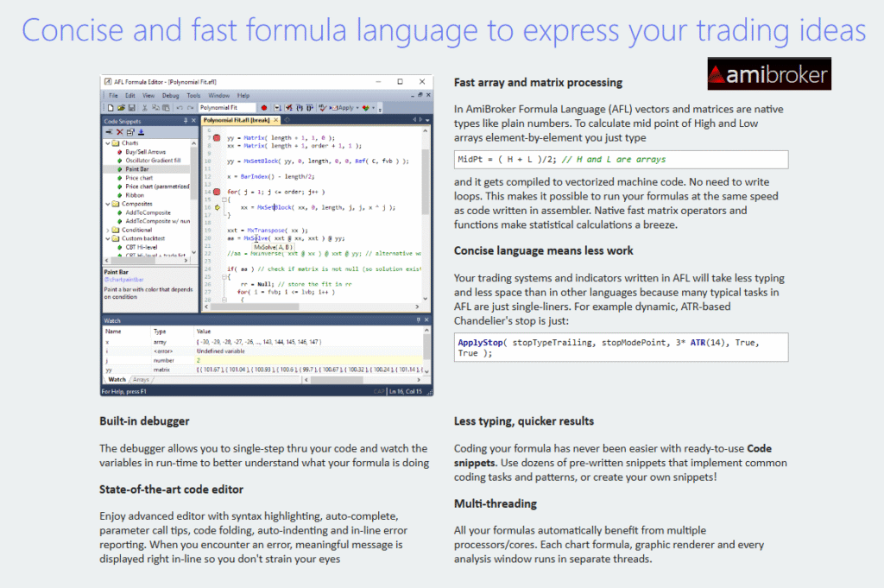Click the Copy toolbar icon
Image resolution: width=884 pixels, height=588 pixels.
coord(155,108)
